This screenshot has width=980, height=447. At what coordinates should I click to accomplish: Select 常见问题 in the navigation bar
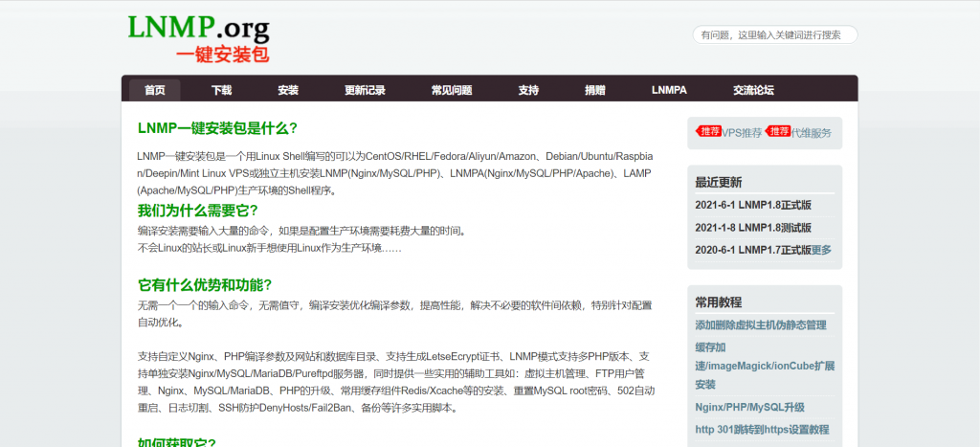point(452,90)
